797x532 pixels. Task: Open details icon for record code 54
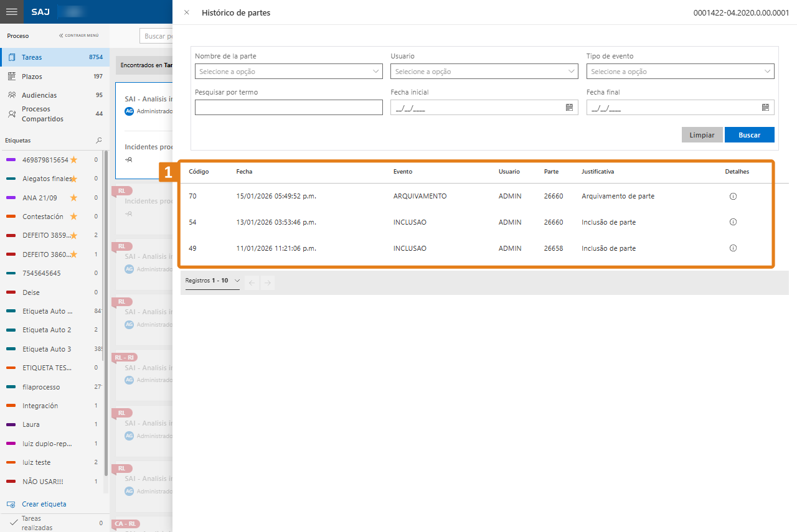click(733, 222)
